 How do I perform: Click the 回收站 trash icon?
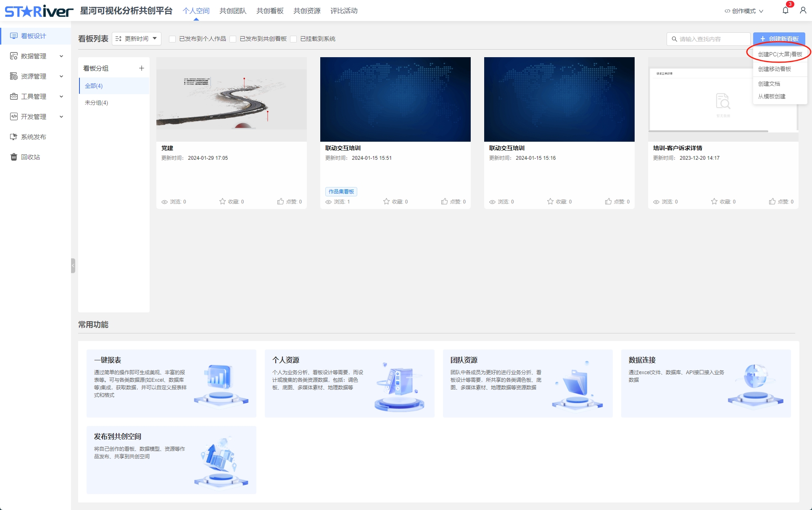point(14,157)
